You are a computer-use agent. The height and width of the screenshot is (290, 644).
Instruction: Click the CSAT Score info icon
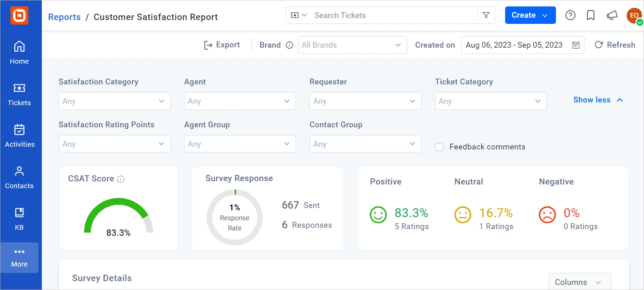coord(121,179)
